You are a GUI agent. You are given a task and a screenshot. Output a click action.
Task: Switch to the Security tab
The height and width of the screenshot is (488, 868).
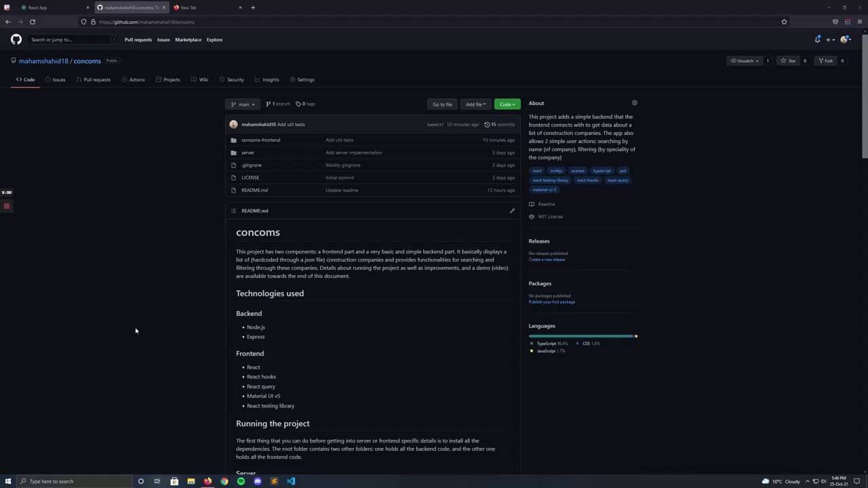tap(231, 80)
